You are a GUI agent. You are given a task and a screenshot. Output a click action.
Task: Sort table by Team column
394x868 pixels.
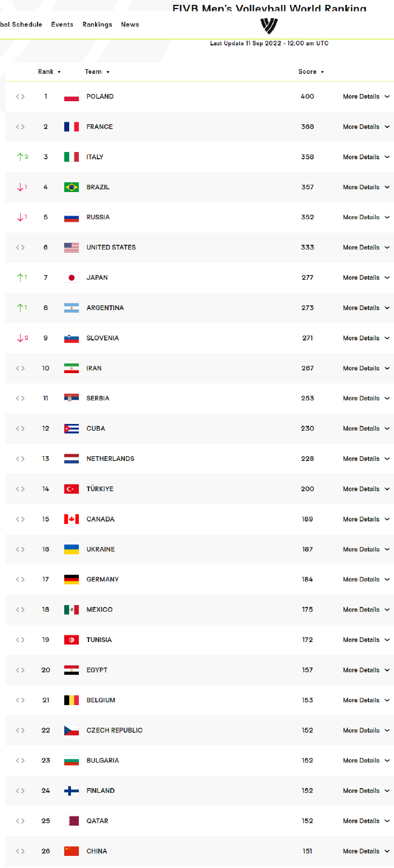[x=97, y=71]
